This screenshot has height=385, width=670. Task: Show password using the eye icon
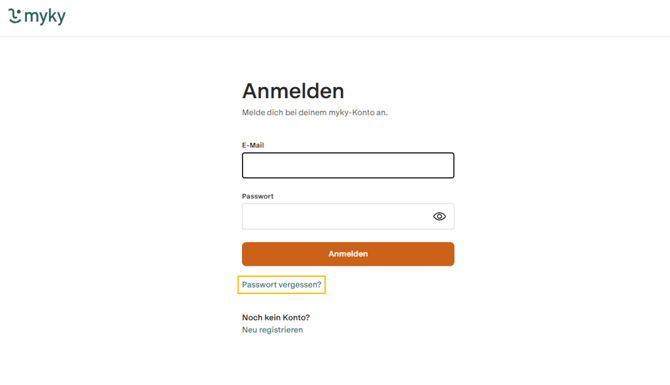(x=439, y=216)
